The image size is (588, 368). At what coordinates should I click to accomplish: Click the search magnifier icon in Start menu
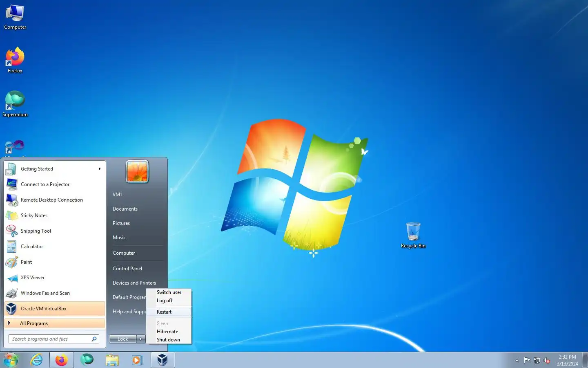(94, 339)
